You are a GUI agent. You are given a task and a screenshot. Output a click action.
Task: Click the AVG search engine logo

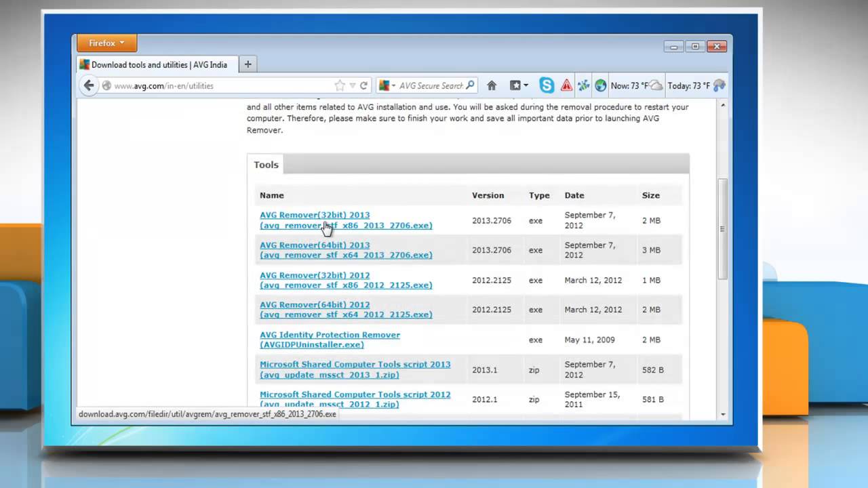click(x=384, y=85)
